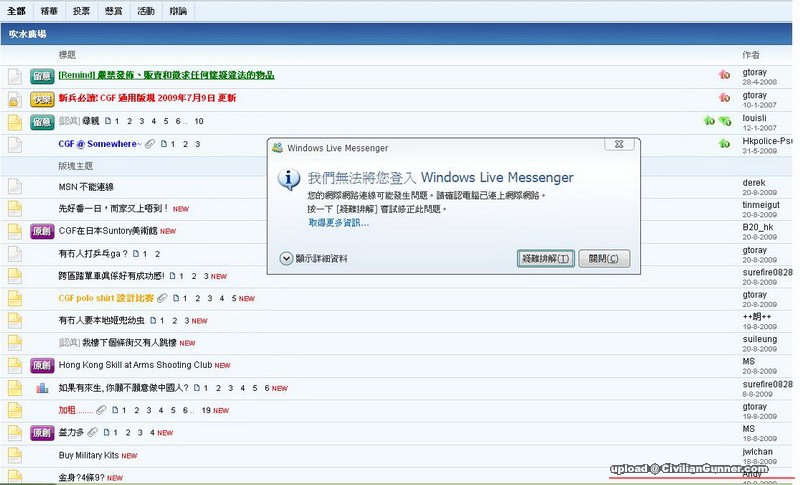Click the 疑難排解 troubleshoot button

point(546,259)
